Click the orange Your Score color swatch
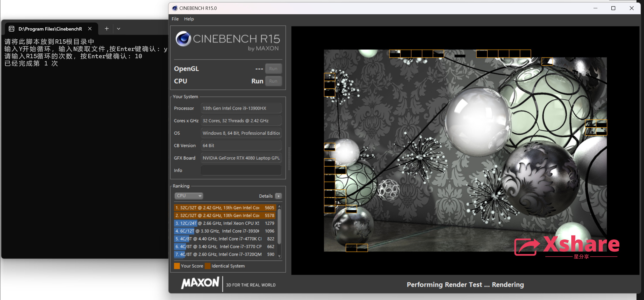Viewport: 644px width, 300px height. (177, 266)
